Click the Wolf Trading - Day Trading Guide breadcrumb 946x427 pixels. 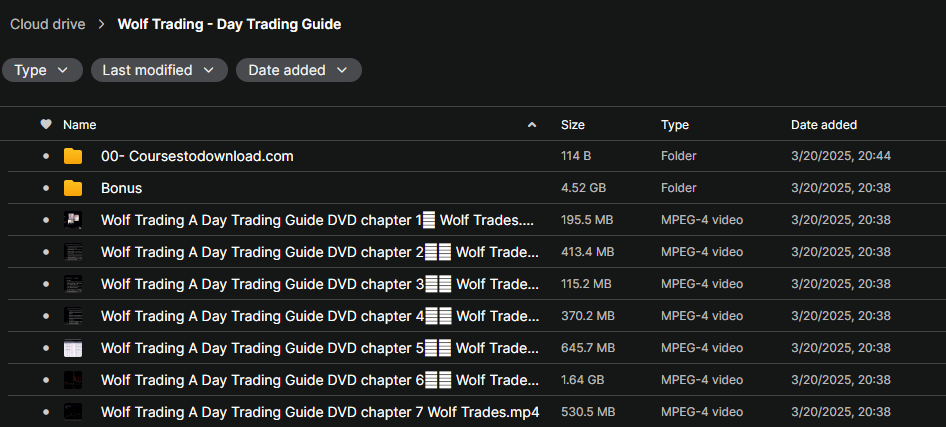pos(229,24)
